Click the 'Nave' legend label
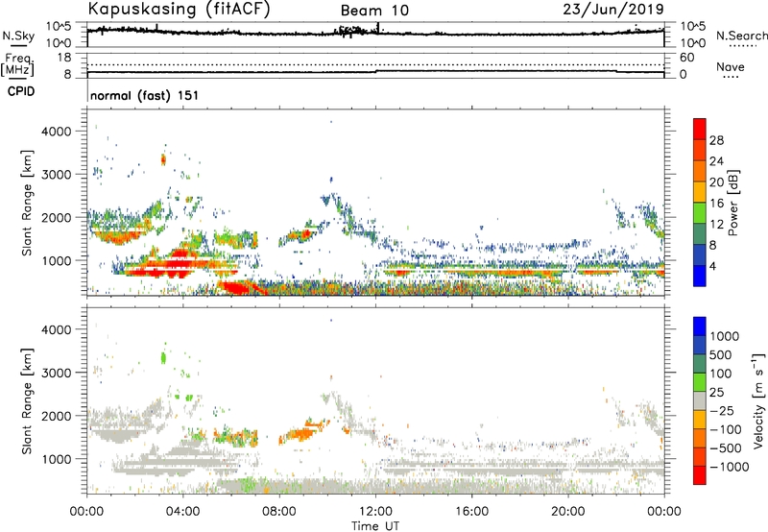768x532 pixels. [731, 66]
